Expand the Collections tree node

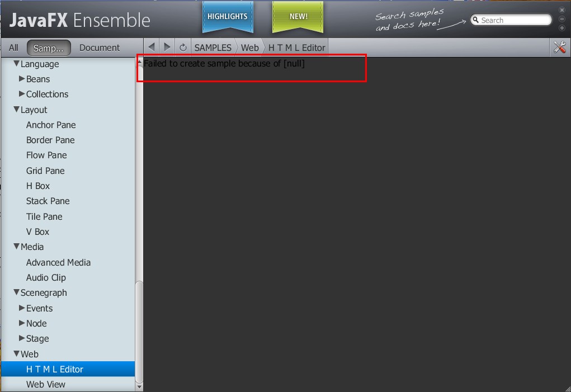[x=22, y=94]
